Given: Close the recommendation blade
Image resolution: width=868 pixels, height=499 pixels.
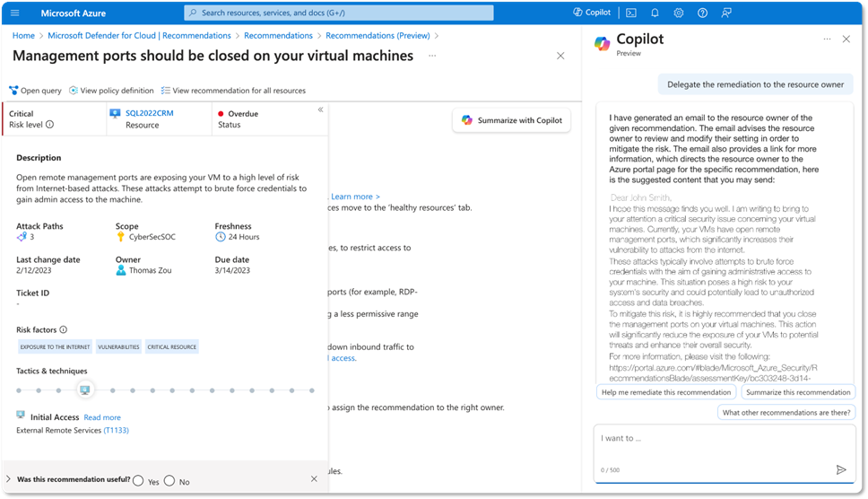Looking at the screenshot, I should coord(560,56).
